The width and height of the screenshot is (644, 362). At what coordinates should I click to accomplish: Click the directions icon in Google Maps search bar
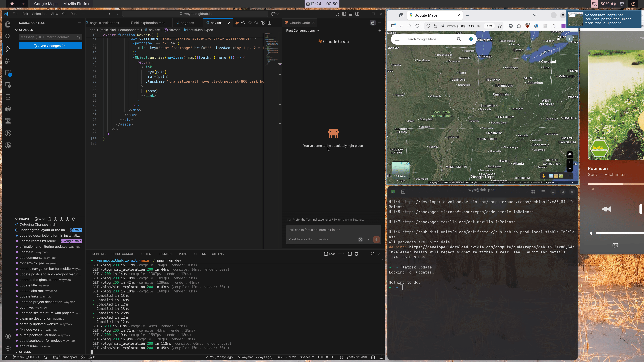(471, 39)
